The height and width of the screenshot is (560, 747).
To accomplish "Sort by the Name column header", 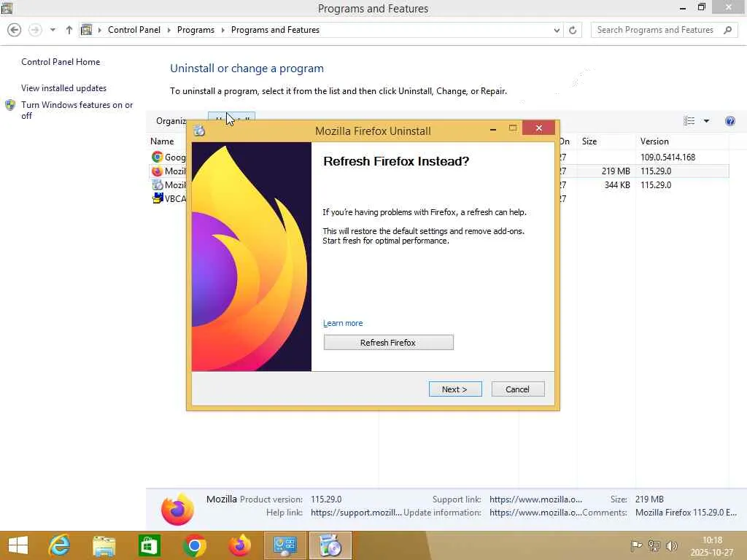I will click(x=162, y=141).
